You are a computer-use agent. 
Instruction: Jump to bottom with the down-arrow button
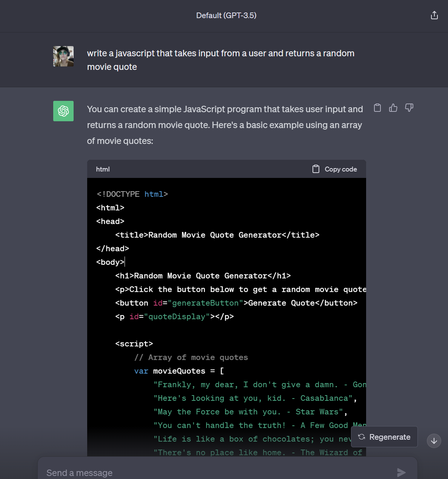tap(434, 441)
